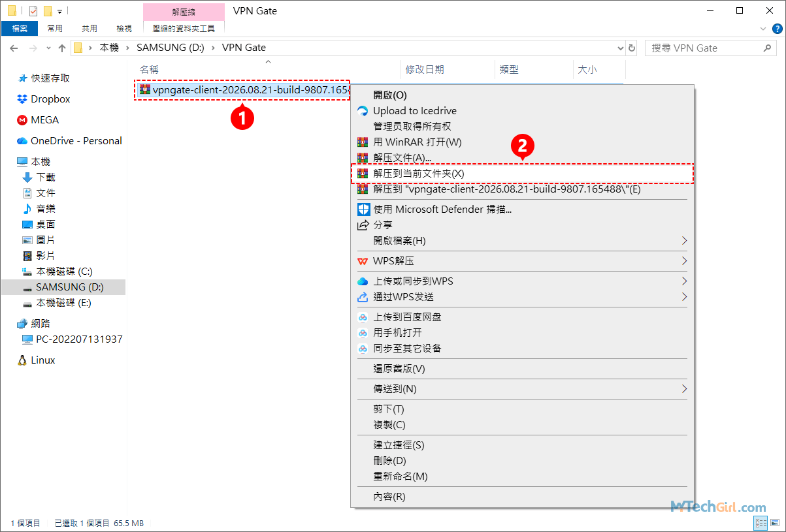Image resolution: width=786 pixels, height=532 pixels.
Task: Open the 檢視 ribbon tab
Action: [x=124, y=29]
